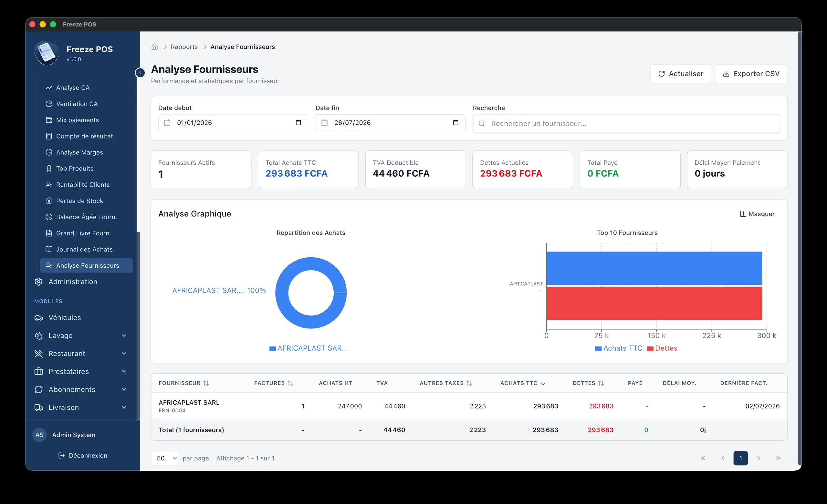
Task: Click Rapports breadcrumb link
Action: (x=184, y=46)
